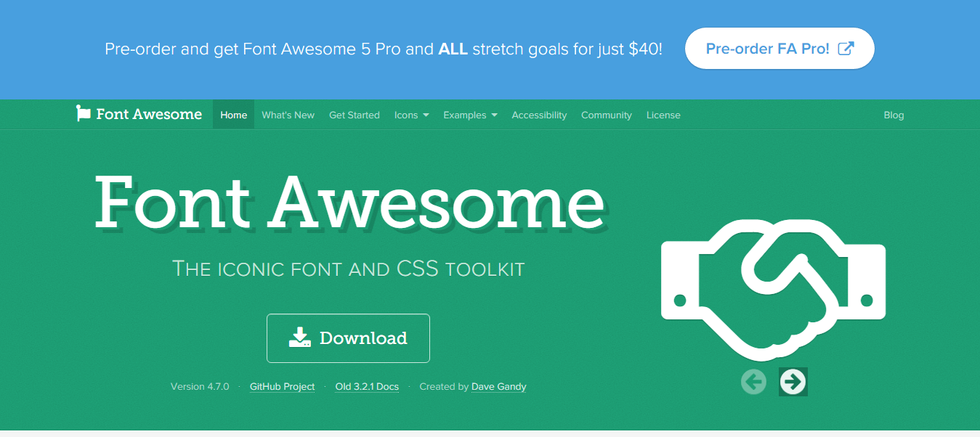View the License page
Screen dimensions: 980x437
tap(663, 115)
